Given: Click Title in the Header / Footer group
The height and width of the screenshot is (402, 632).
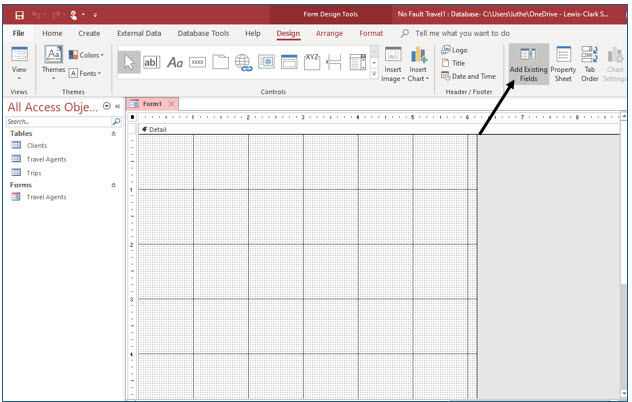Looking at the screenshot, I should 453,63.
